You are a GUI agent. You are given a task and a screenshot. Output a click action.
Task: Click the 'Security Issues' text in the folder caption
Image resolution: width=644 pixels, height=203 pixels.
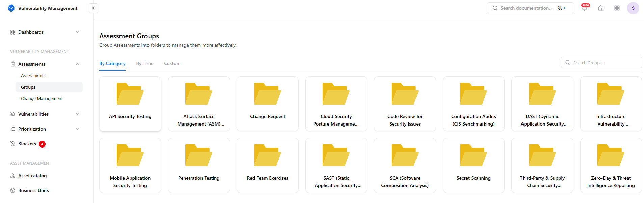[405, 124]
